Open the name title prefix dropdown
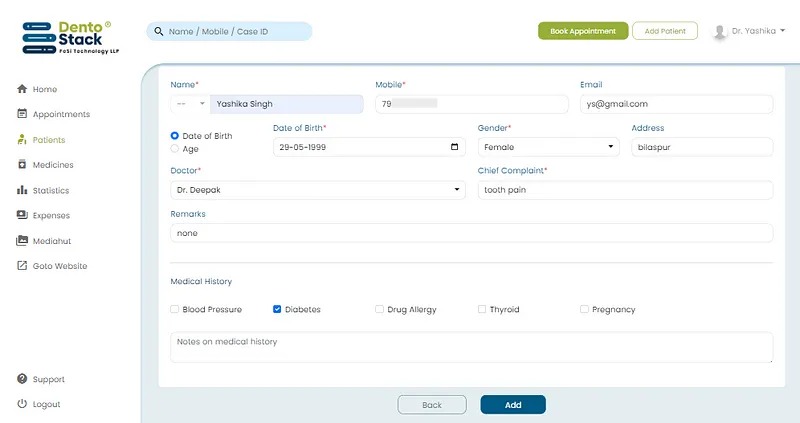800x423 pixels. coord(190,104)
